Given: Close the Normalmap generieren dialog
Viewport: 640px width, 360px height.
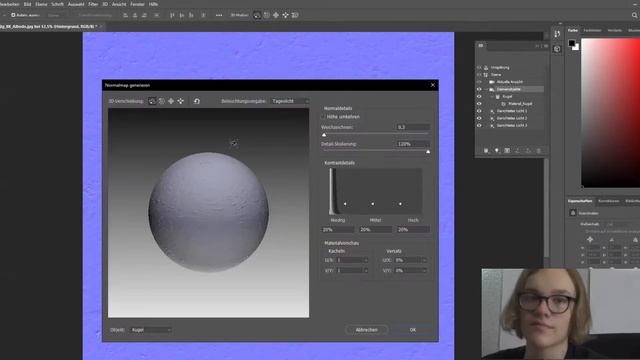Looking at the screenshot, I should pyautogui.click(x=433, y=85).
